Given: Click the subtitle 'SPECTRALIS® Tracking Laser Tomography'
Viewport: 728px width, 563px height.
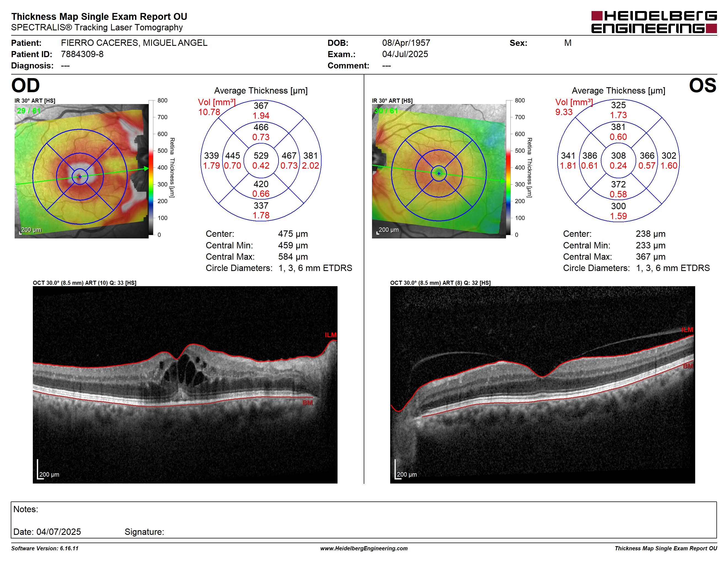Looking at the screenshot, I should (97, 27).
